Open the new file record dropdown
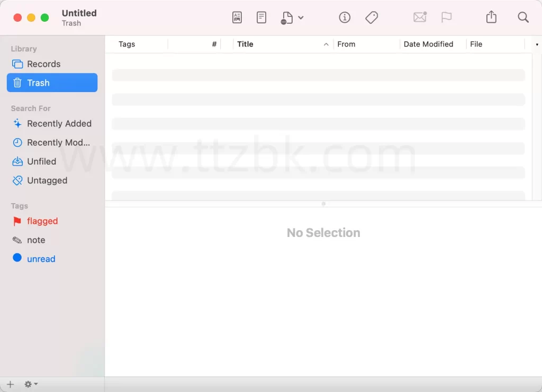 [292, 18]
